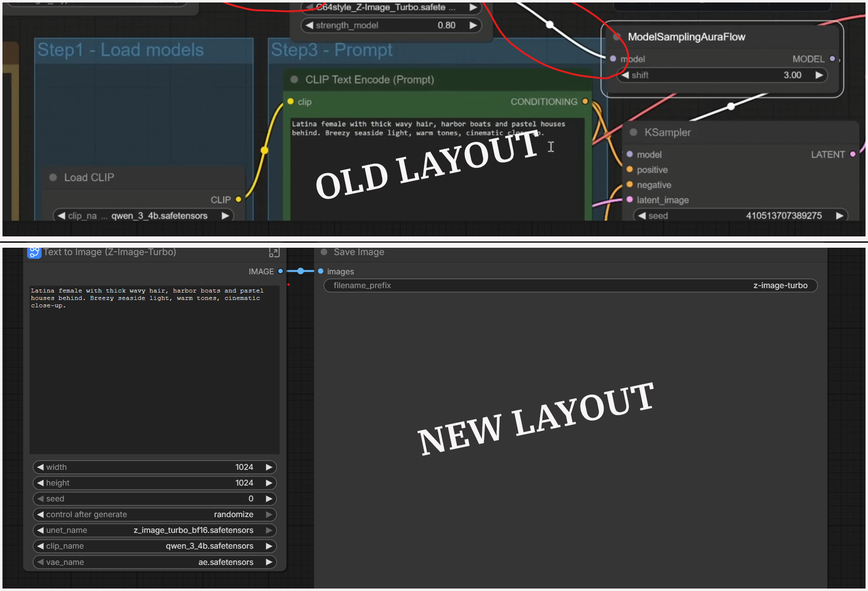Select the Load CLIP node title
Image resolution: width=868 pixels, height=591 pixels.
coord(89,177)
